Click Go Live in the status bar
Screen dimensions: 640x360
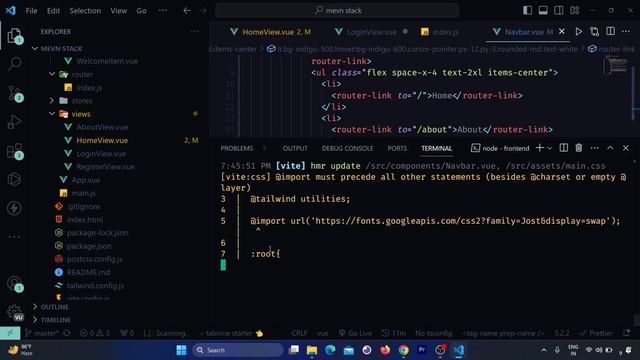click(355, 333)
